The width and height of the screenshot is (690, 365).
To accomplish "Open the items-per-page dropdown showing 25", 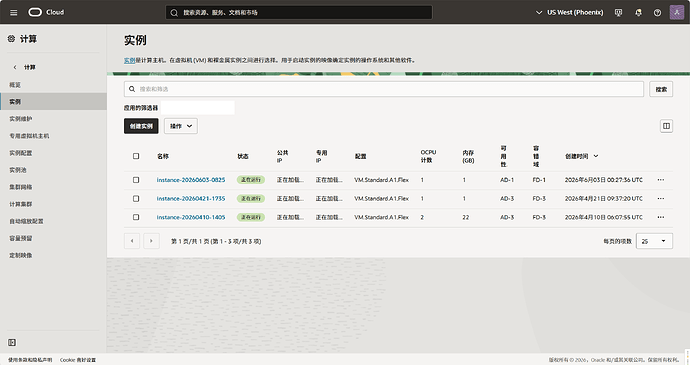I will click(x=654, y=241).
